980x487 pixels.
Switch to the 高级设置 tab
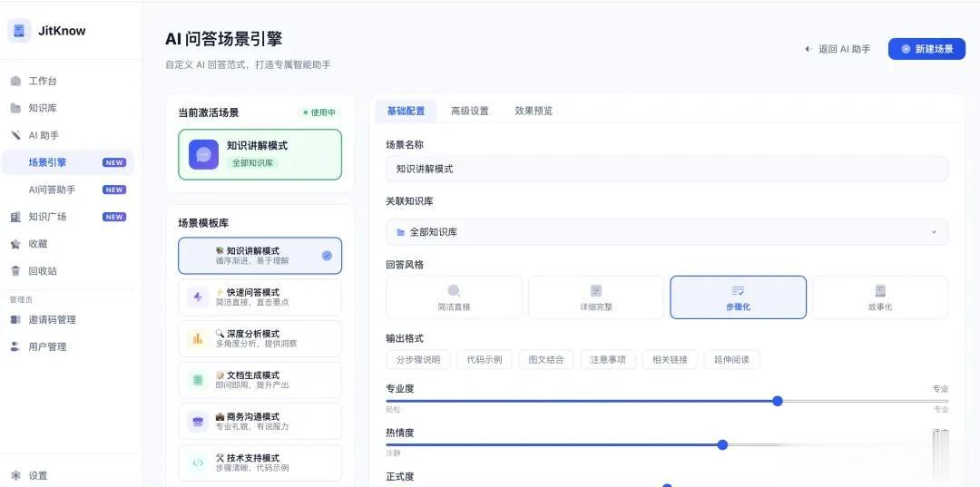[x=469, y=111]
